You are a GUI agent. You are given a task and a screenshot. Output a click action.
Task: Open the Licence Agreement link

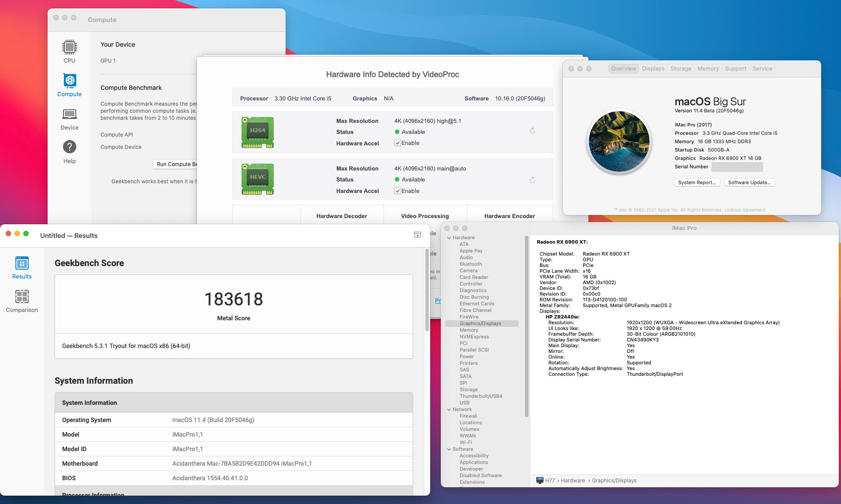pos(745,210)
